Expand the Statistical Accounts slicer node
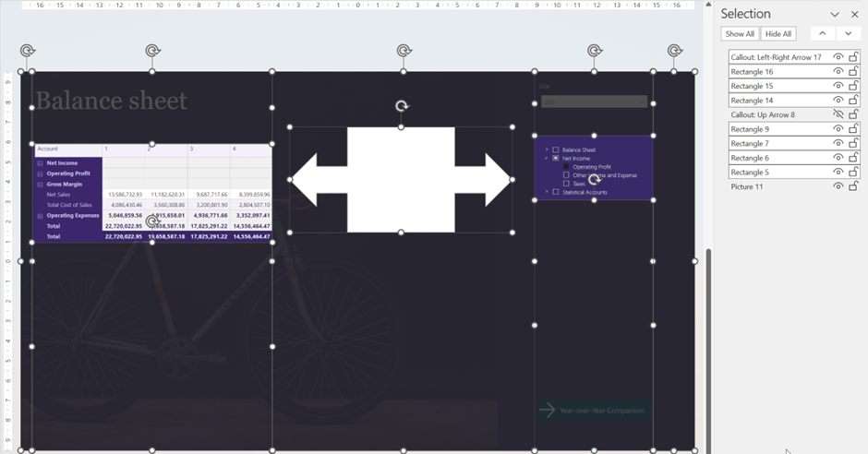This screenshot has height=454, width=868. pos(547,192)
